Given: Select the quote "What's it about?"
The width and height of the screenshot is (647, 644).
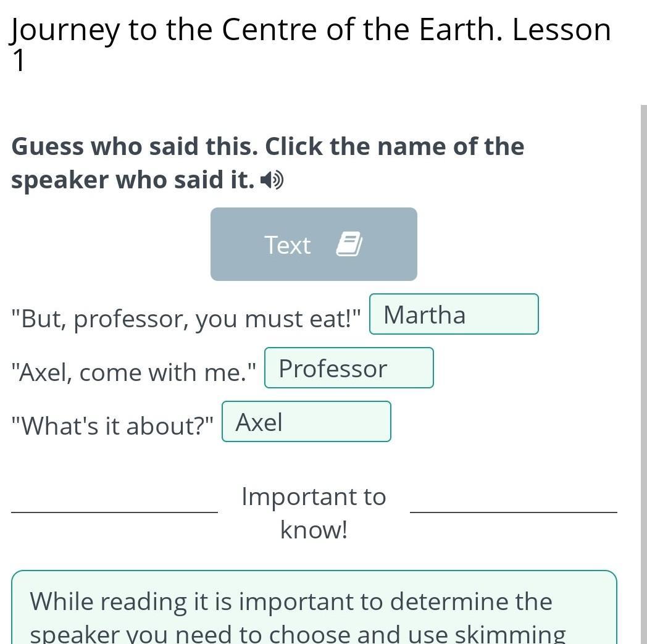Looking at the screenshot, I should pos(112,426).
